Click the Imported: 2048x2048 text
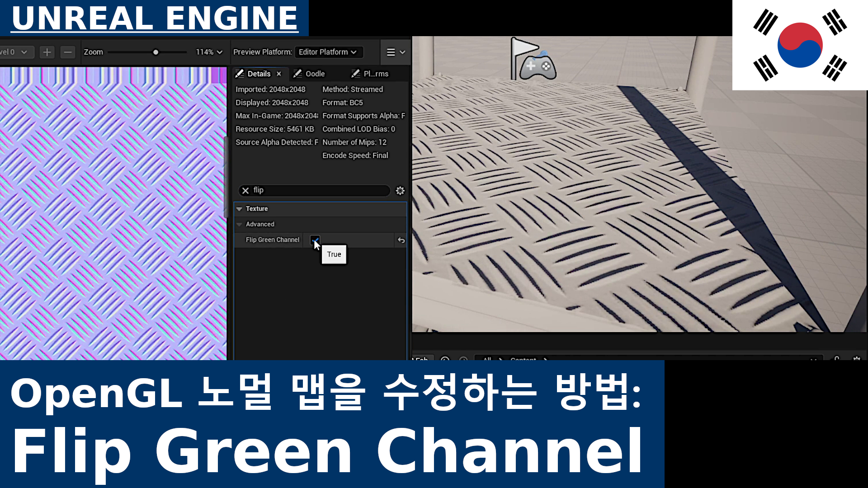868x488 pixels. pos(270,89)
